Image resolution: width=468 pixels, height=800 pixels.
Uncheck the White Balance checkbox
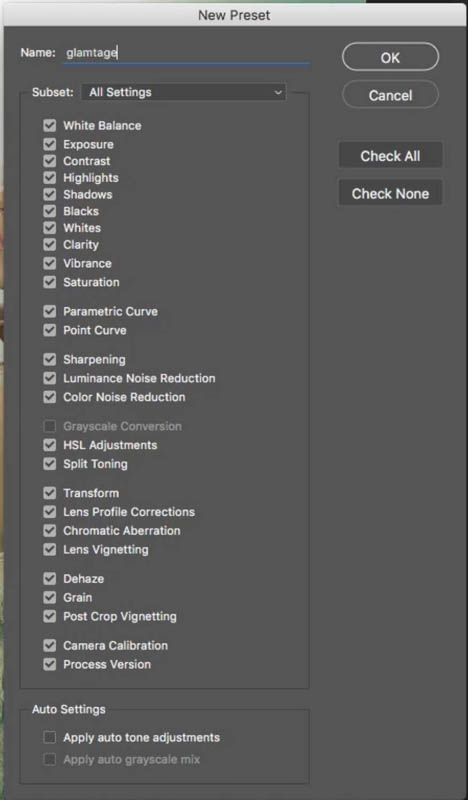[x=50, y=126]
